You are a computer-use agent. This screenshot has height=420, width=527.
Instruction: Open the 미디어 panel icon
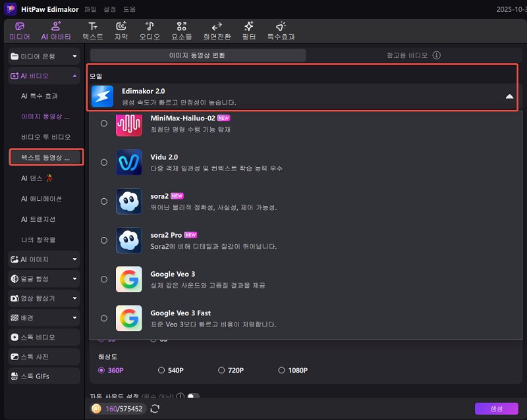click(20, 30)
